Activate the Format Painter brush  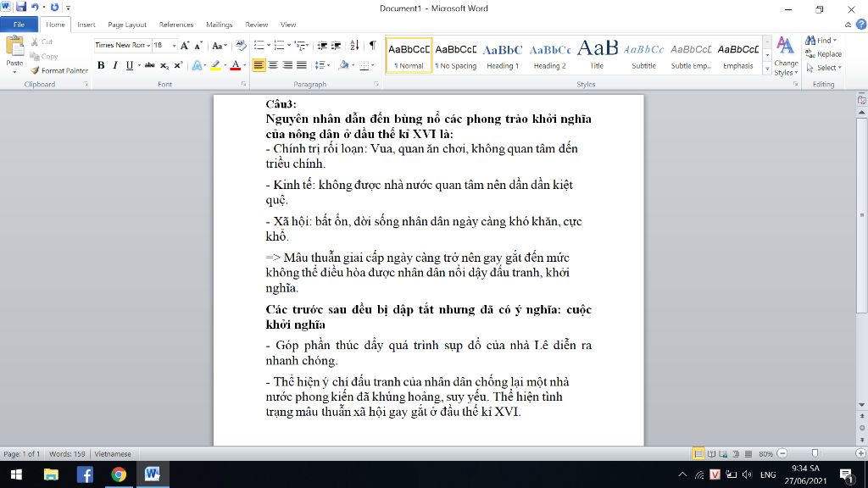click(x=59, y=71)
